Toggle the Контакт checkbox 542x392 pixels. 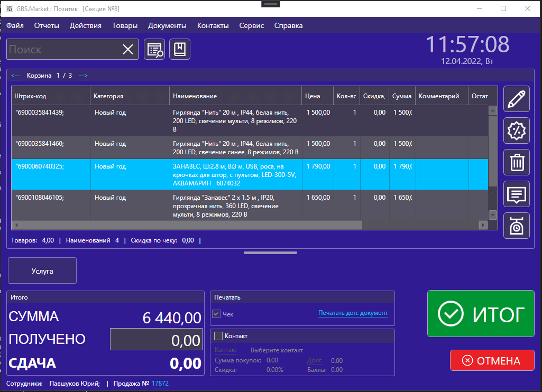click(218, 336)
